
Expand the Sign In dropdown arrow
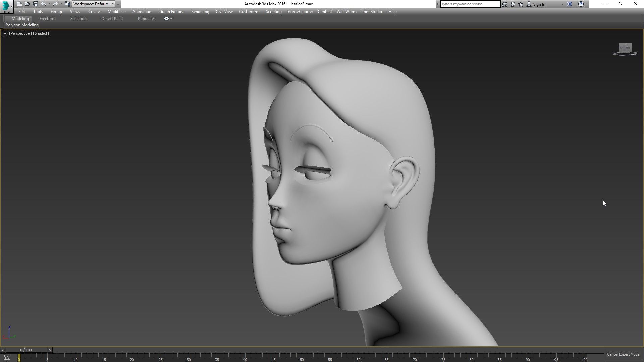[562, 4]
